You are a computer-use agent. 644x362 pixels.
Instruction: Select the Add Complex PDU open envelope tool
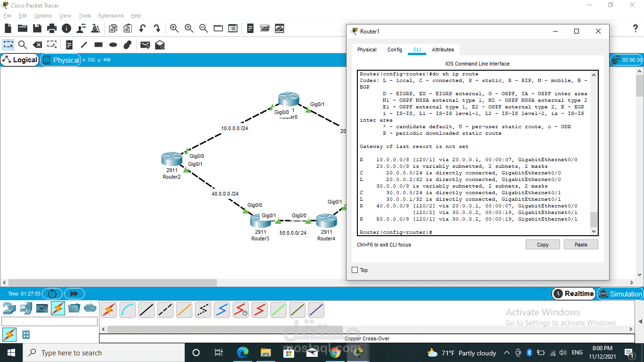click(160, 45)
